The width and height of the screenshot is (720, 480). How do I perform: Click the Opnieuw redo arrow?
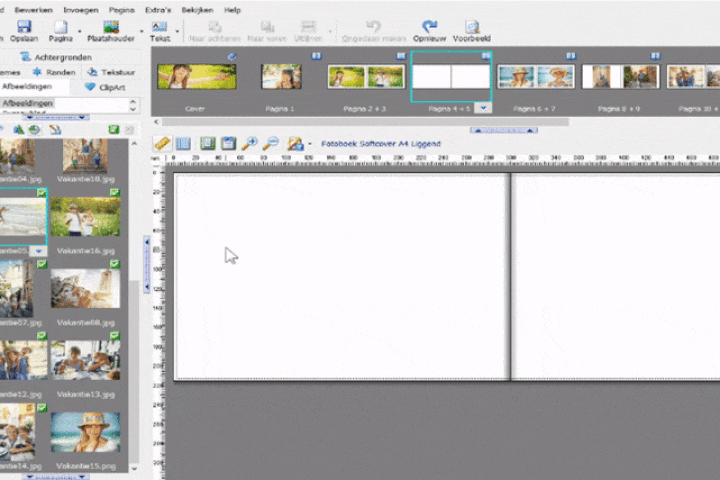(430, 27)
